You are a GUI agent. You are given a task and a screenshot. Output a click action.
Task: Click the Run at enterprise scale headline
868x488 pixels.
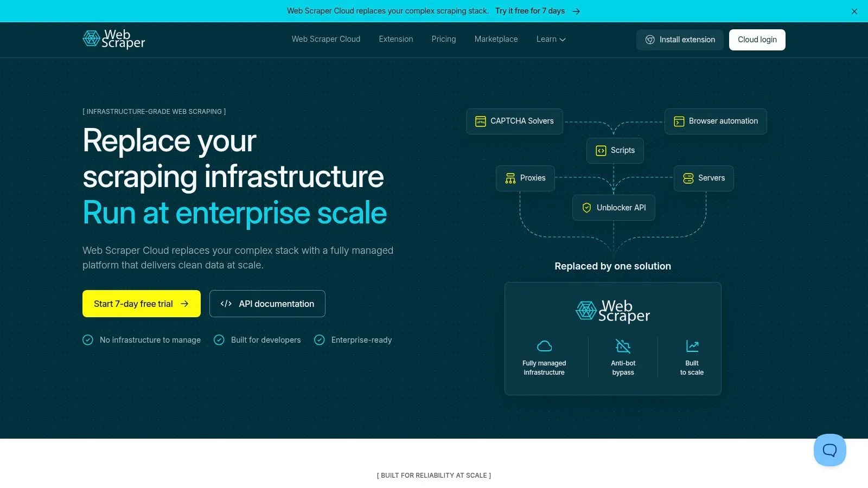235,213
